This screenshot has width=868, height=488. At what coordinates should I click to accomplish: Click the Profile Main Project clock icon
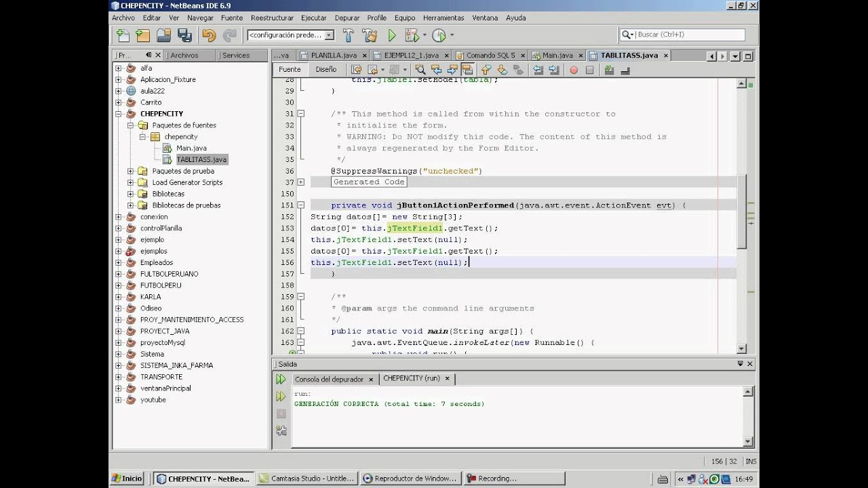439,35
